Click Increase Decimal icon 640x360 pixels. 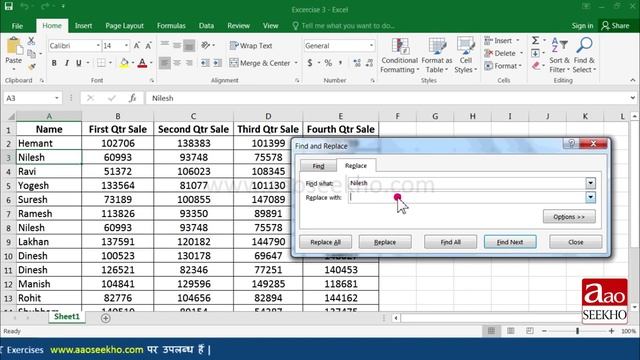(357, 63)
